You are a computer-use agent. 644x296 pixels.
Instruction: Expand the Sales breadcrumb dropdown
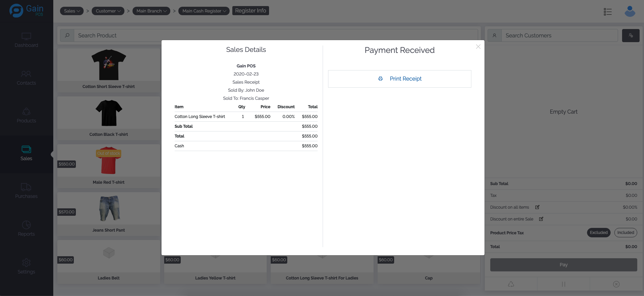pos(72,11)
